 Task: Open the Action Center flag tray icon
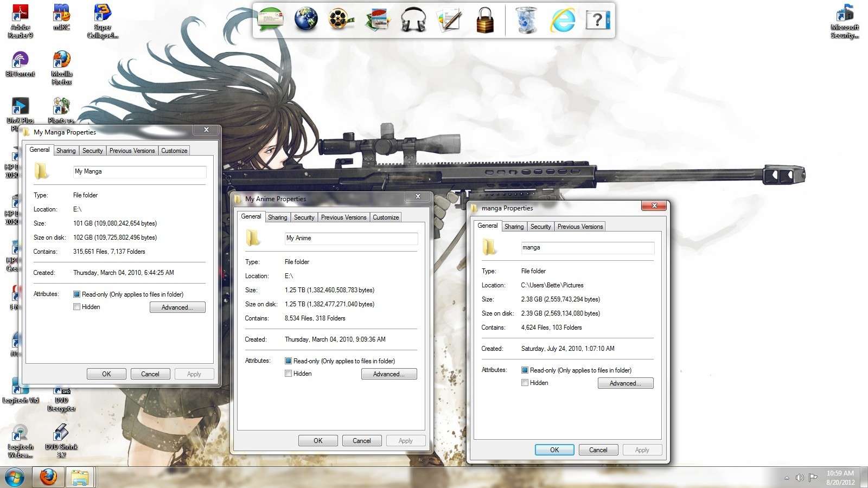coord(813,478)
